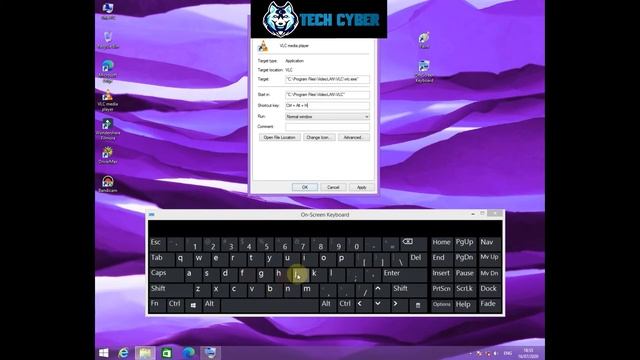The height and width of the screenshot is (360, 640).
Task: Click the Advanced button in properties dialog
Action: click(353, 138)
